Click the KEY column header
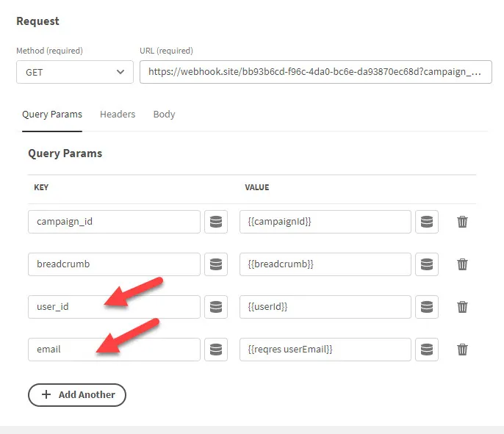This screenshot has width=504, height=434. click(41, 187)
